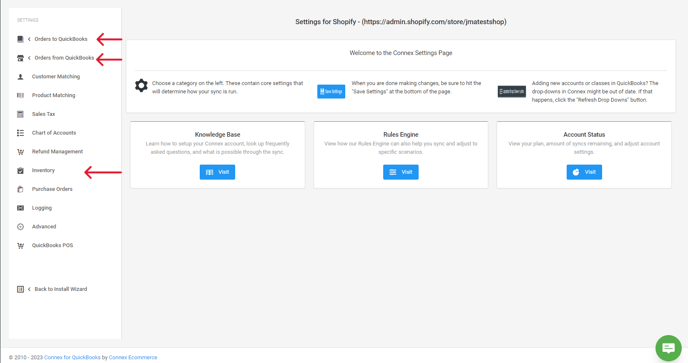
Task: Click the Rules Engine card title
Action: point(401,135)
